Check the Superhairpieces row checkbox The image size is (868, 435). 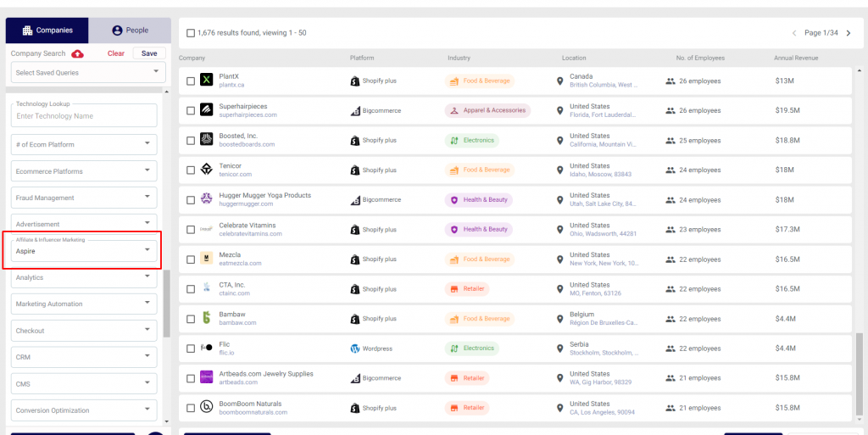[x=191, y=111]
